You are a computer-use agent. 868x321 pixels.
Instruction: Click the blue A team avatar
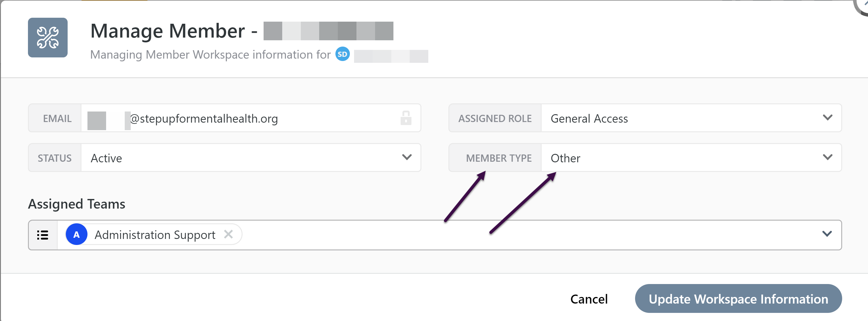click(76, 234)
